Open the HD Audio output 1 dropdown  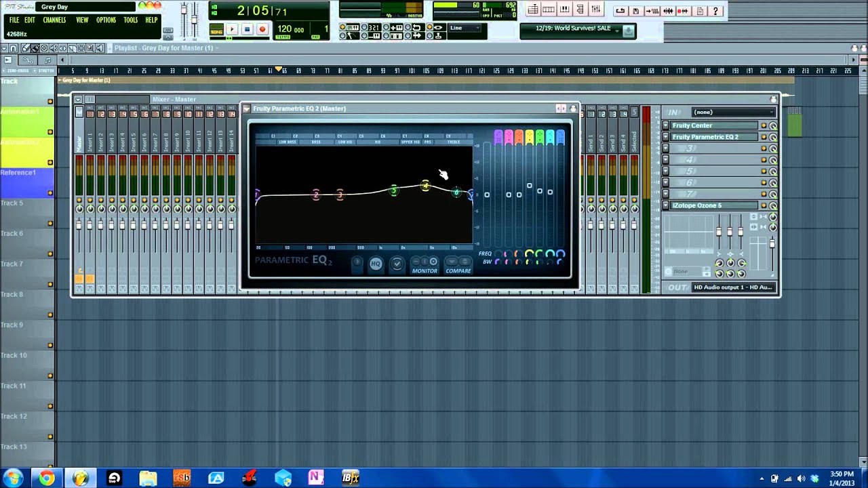pyautogui.click(x=733, y=287)
